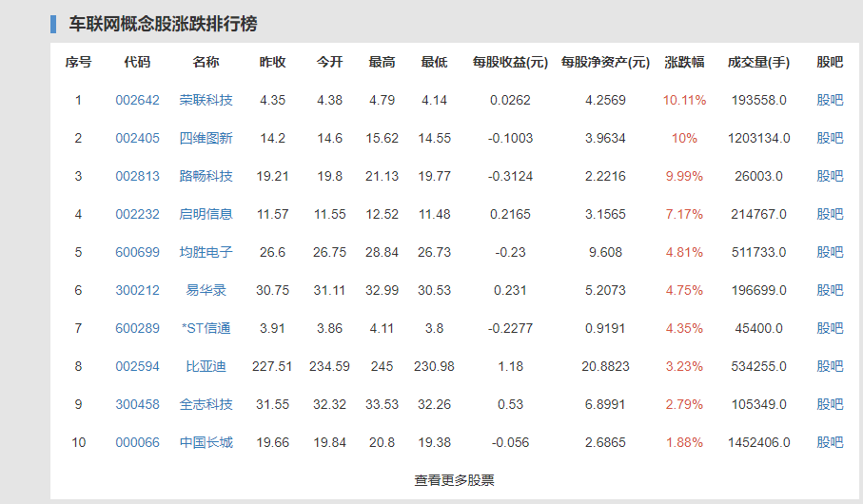Click the 4.35% change value

coord(684,328)
